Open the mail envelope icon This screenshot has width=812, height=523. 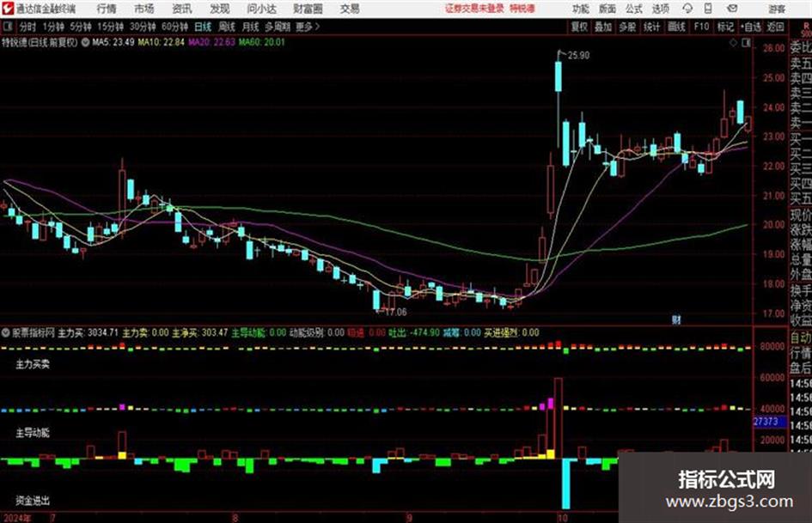tap(732, 9)
